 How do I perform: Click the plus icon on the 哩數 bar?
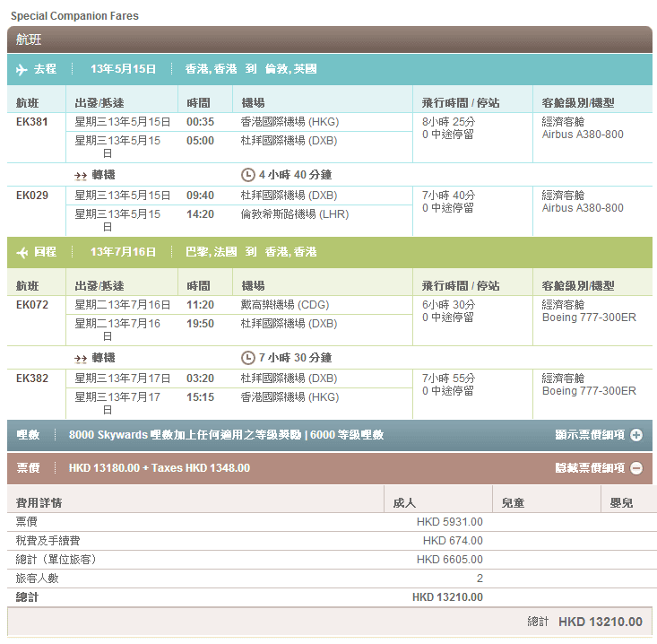pyautogui.click(x=636, y=435)
